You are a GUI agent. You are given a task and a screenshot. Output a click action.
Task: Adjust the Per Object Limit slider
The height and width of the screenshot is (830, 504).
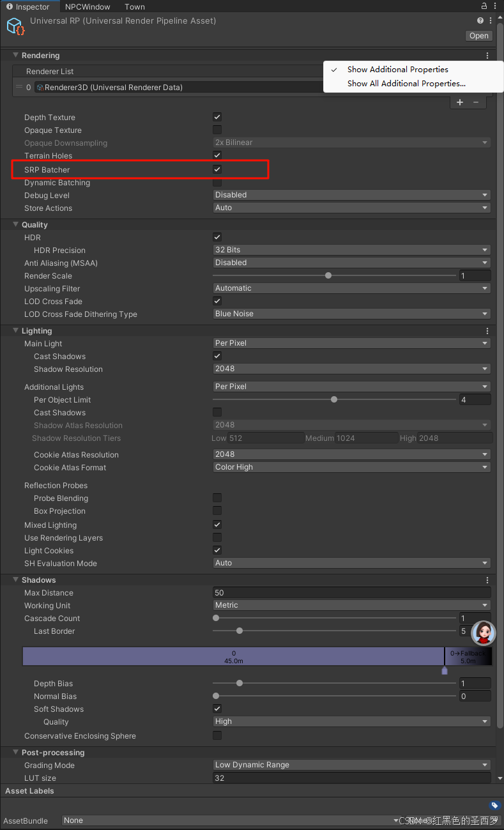(x=335, y=399)
